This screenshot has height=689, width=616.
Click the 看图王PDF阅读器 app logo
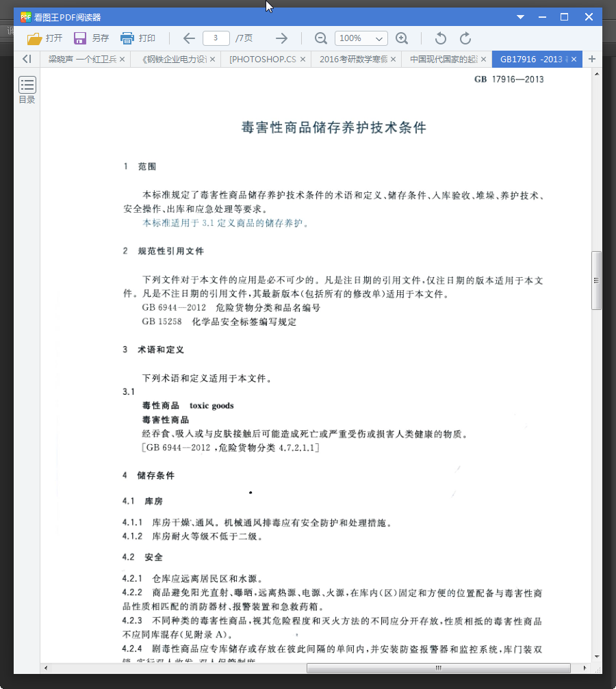(26, 17)
